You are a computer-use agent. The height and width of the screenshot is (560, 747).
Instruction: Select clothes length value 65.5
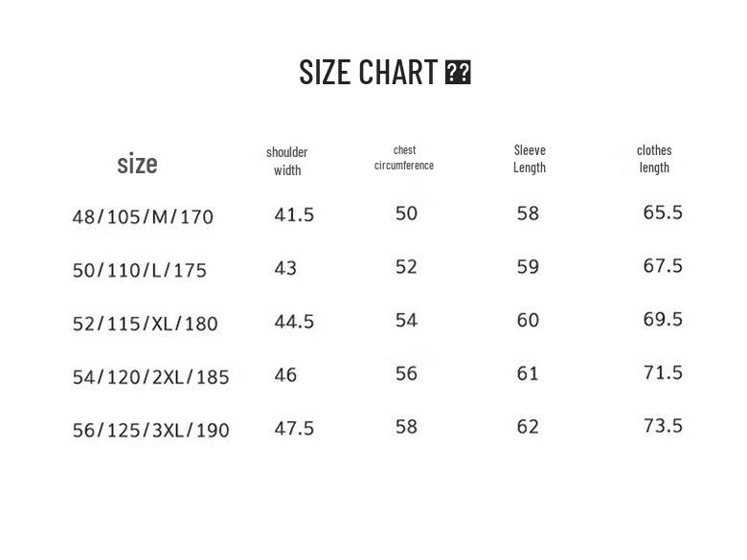click(663, 213)
